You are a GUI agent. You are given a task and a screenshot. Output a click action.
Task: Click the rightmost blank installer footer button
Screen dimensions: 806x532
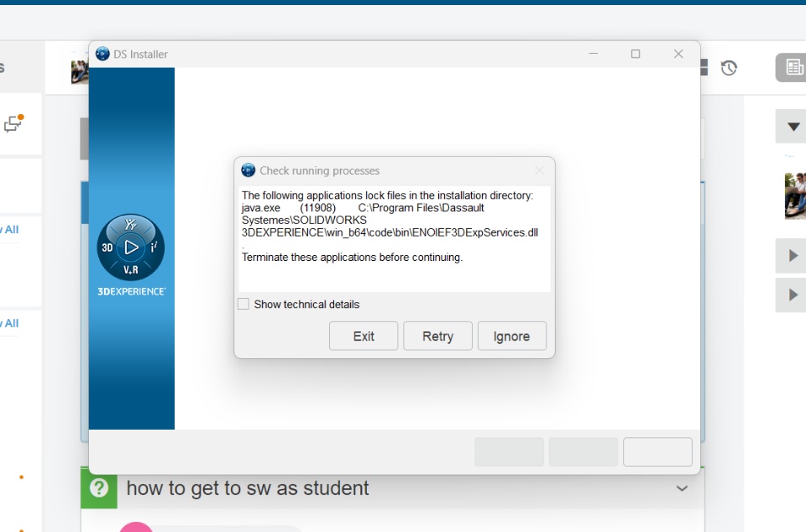[x=657, y=452]
